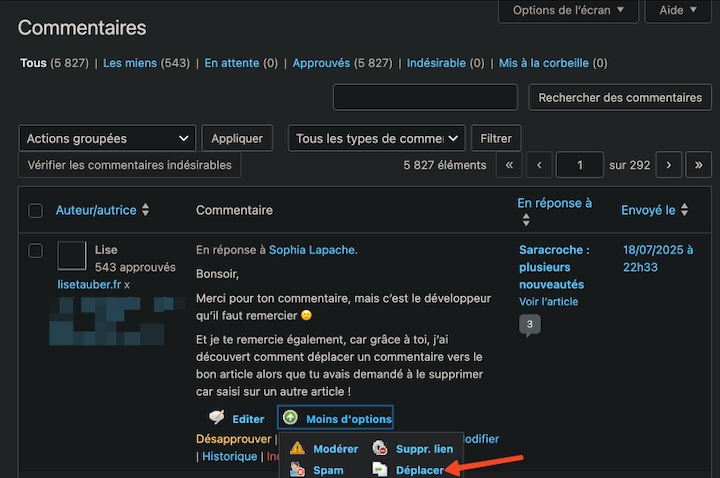
Task: Open the Actions groupées dropdown
Action: tap(107, 138)
